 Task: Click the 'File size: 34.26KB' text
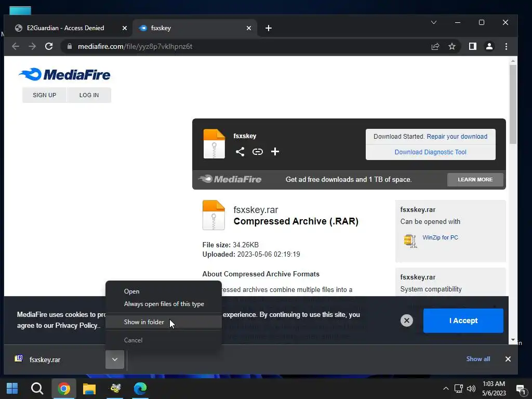[x=230, y=245]
